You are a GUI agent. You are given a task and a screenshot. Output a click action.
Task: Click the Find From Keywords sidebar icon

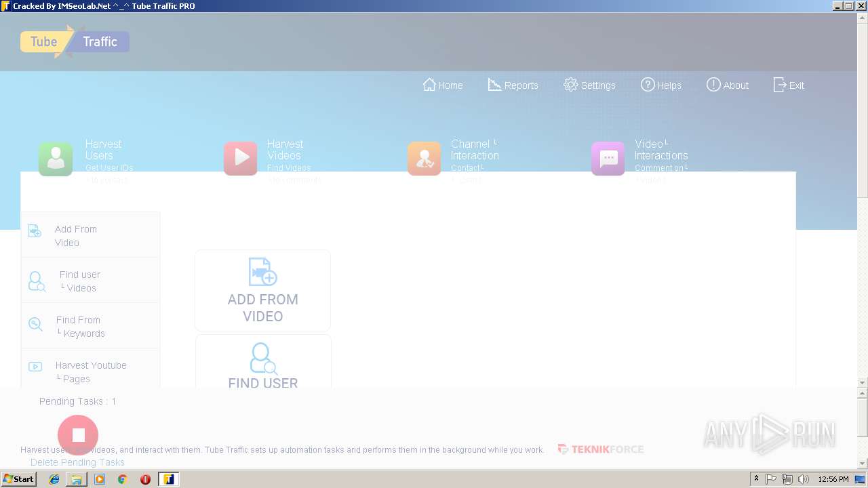(x=35, y=324)
